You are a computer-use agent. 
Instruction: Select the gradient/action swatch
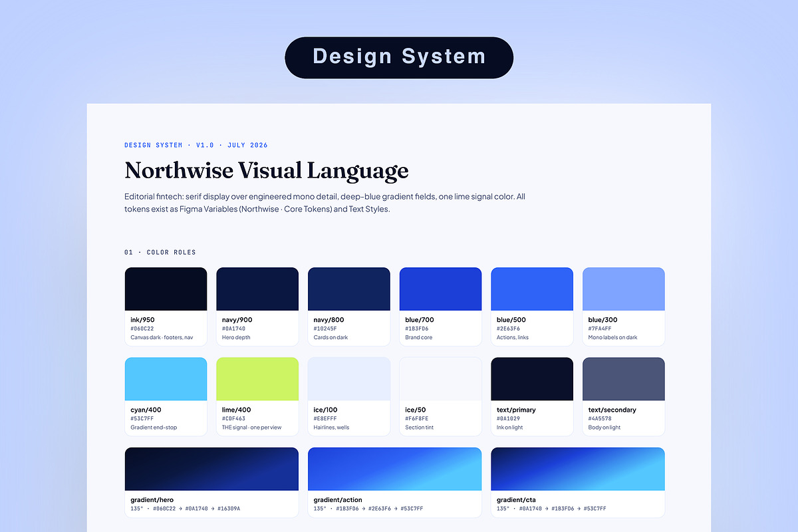(395, 482)
